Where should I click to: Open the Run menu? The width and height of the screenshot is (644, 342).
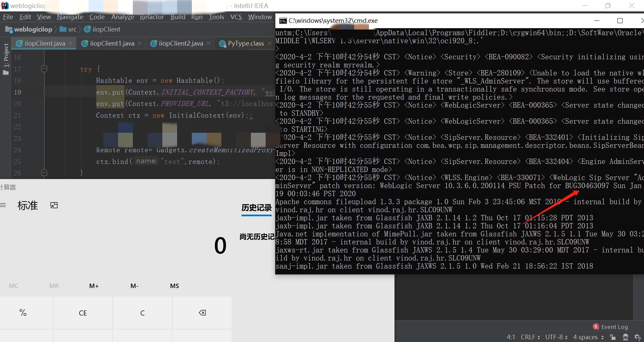tap(197, 17)
